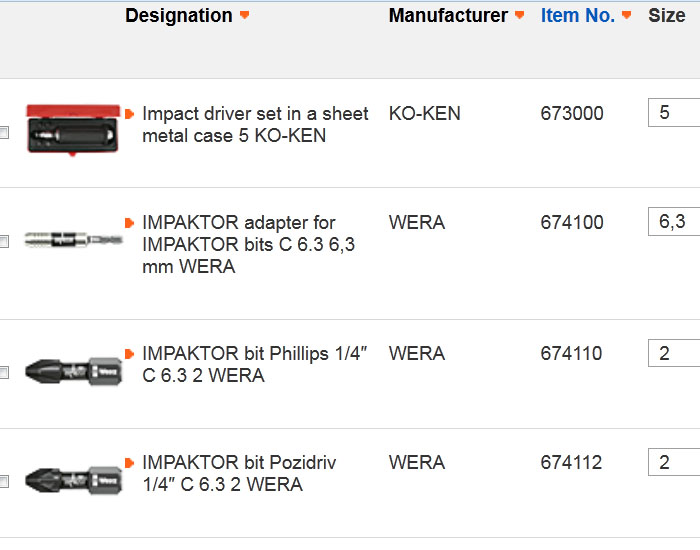The width and height of the screenshot is (700, 550).
Task: Click orange arrow beside Impact driver set
Action: [x=130, y=114]
